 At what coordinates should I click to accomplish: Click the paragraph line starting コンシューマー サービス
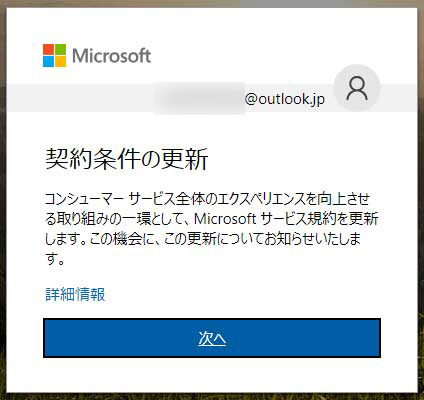(207, 199)
